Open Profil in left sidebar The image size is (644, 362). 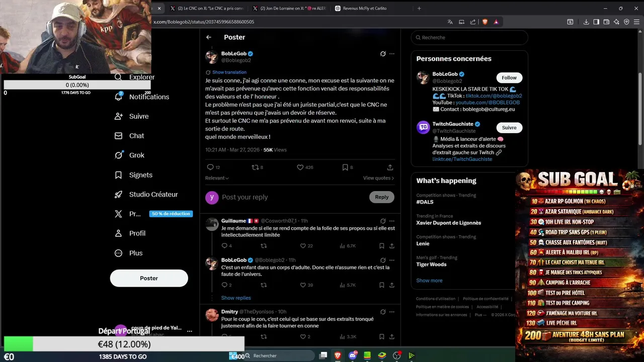(130, 233)
